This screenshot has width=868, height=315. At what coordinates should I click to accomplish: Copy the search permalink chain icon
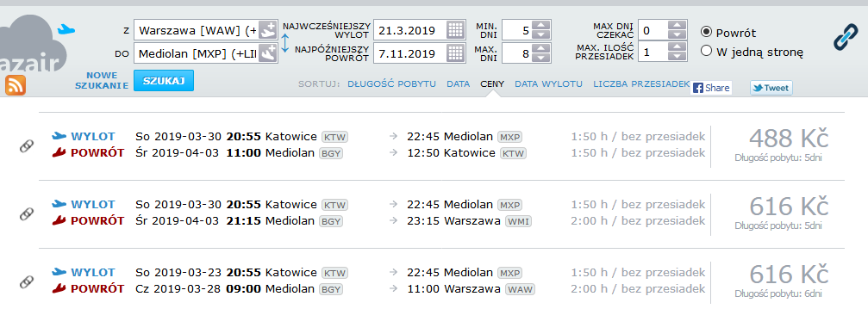[x=845, y=37]
